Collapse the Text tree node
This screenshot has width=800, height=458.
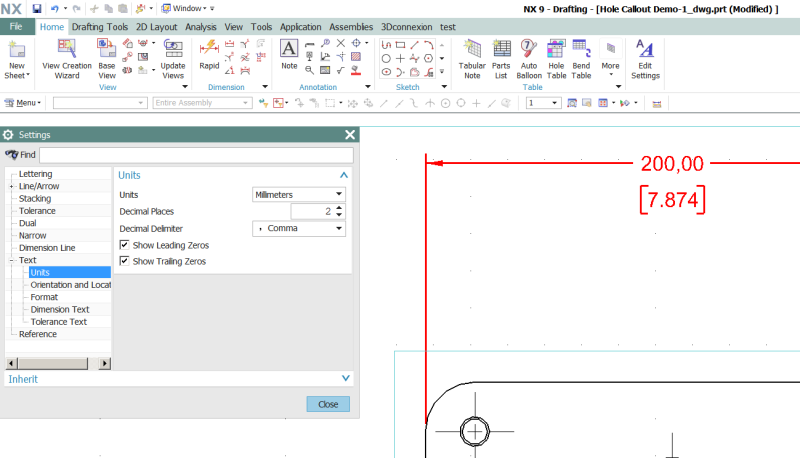tap(11, 260)
